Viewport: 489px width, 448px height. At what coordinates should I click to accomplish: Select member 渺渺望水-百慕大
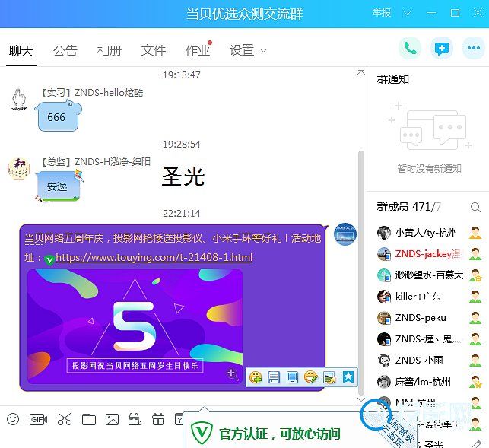pyautogui.click(x=429, y=275)
